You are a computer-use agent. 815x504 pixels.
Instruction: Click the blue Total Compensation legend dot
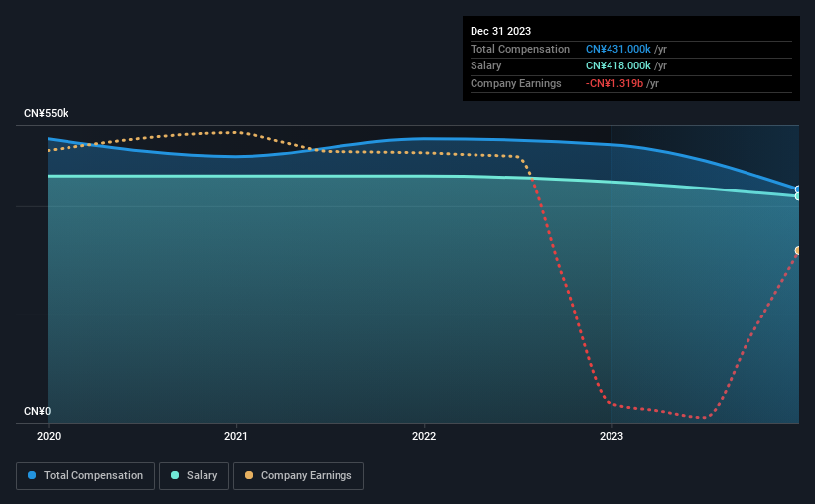click(x=32, y=475)
